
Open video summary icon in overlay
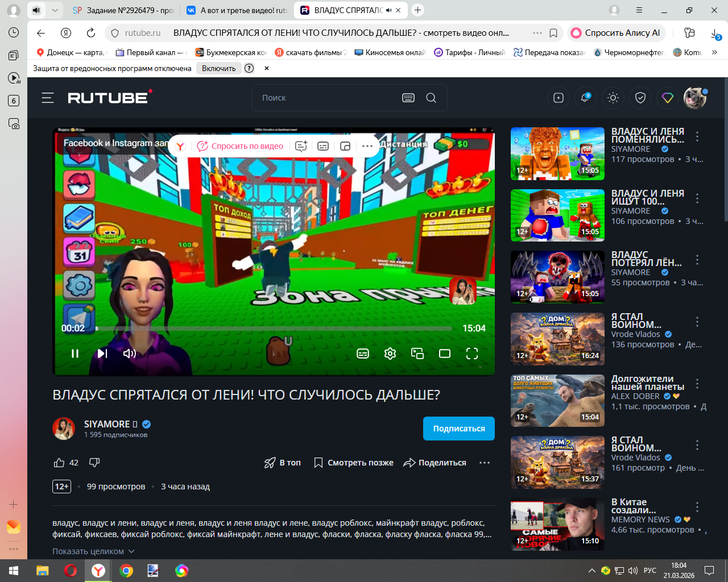point(301,146)
